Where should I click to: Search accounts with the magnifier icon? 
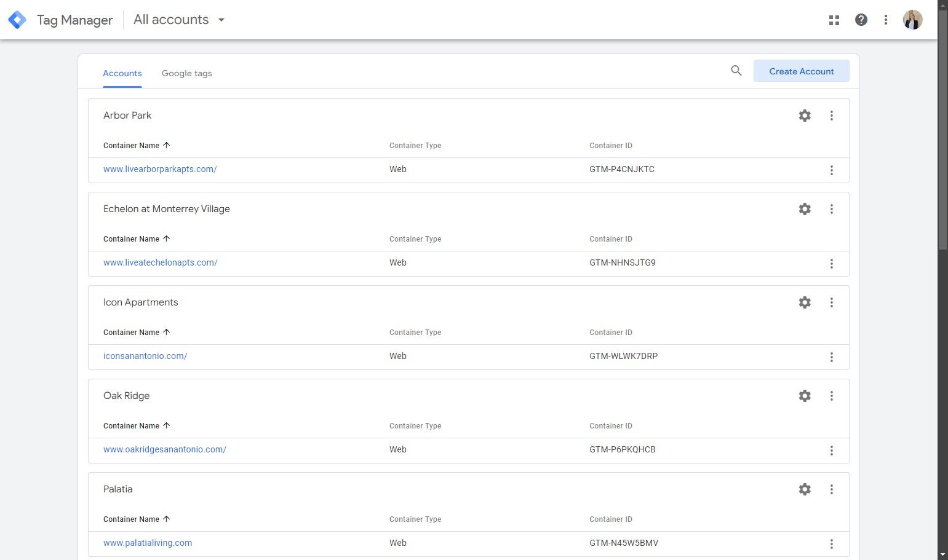[736, 71]
